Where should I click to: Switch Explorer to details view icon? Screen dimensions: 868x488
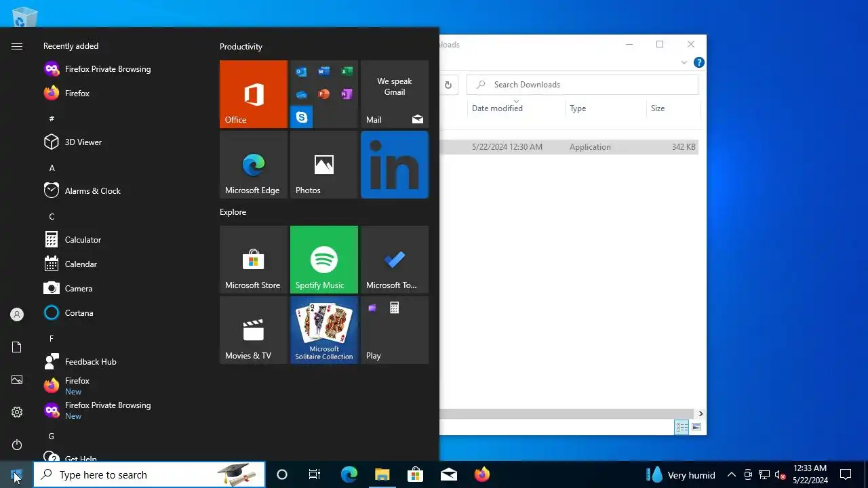[682, 427]
